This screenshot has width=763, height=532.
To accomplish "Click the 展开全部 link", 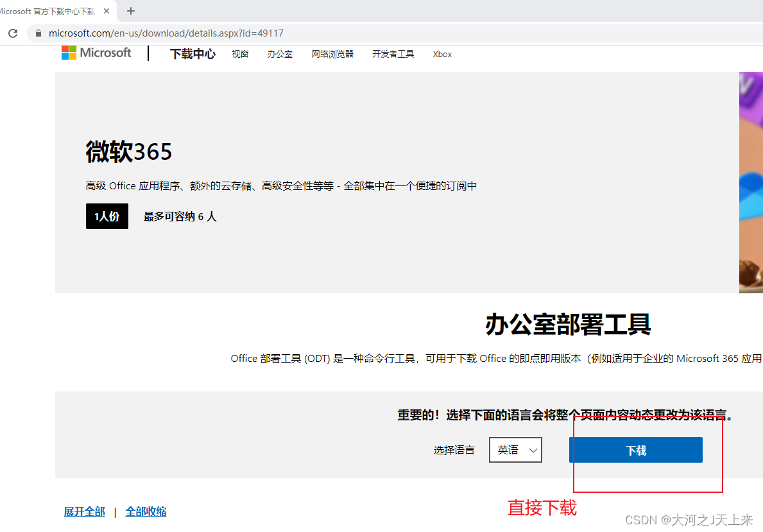I will 84,511.
